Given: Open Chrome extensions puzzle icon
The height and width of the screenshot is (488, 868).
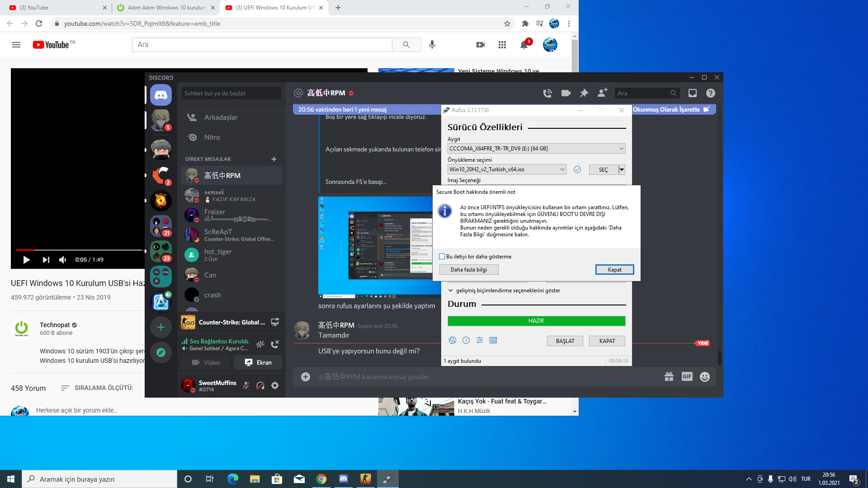Looking at the screenshot, I should click(x=525, y=23).
